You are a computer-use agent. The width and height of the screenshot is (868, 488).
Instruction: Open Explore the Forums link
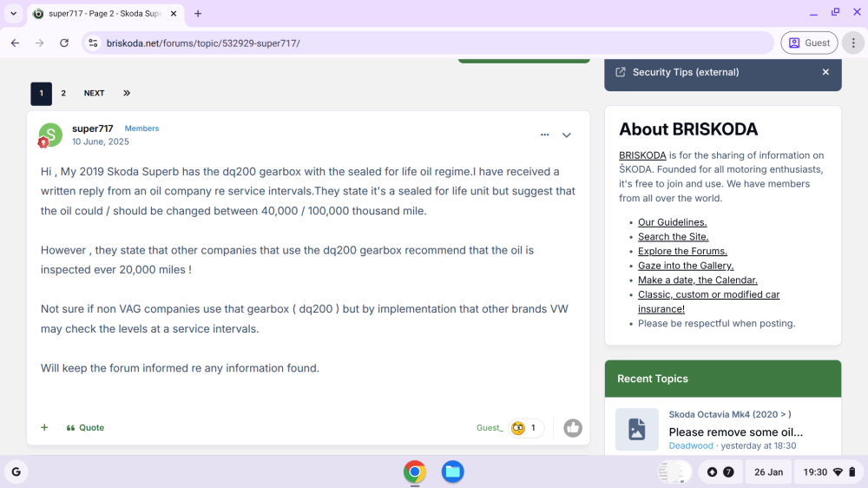point(682,251)
